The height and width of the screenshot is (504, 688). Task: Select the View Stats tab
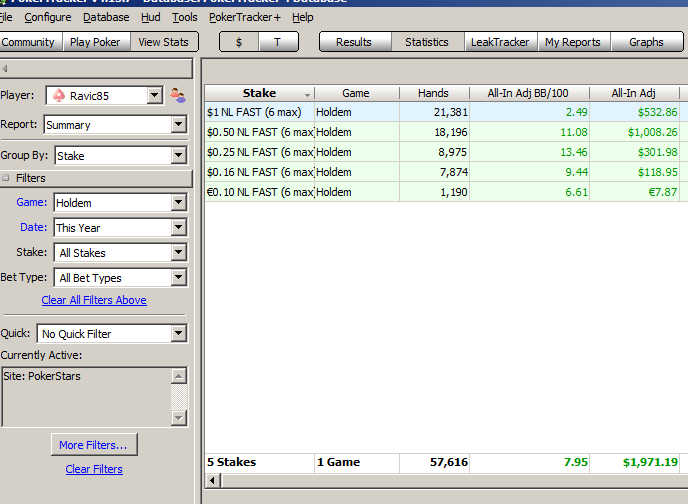164,42
